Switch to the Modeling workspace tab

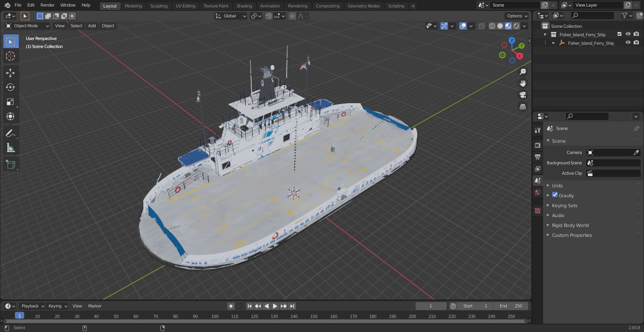click(133, 6)
